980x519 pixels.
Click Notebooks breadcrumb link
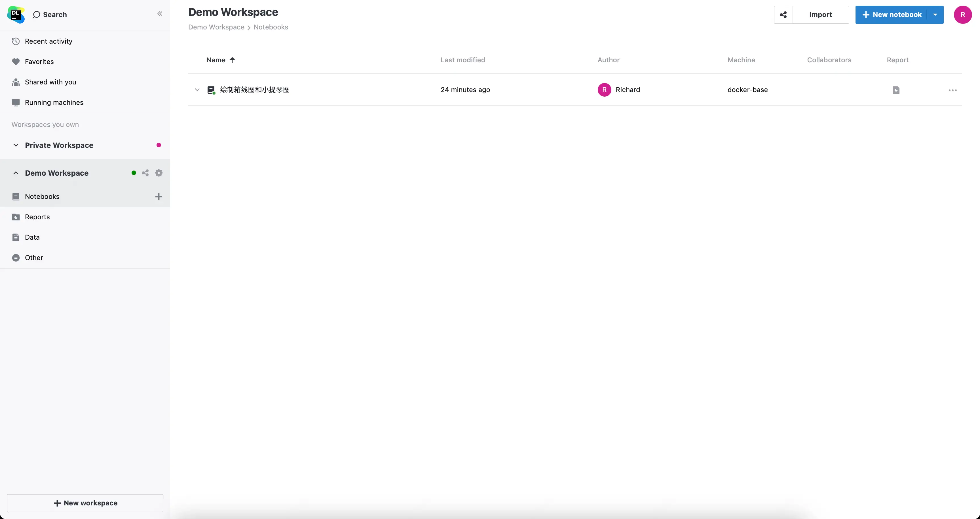(271, 27)
